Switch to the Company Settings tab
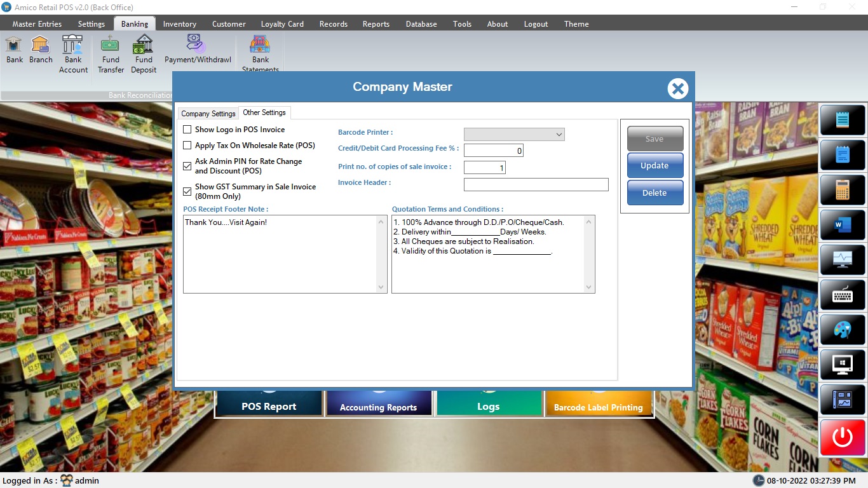This screenshot has height=488, width=868. [x=208, y=114]
